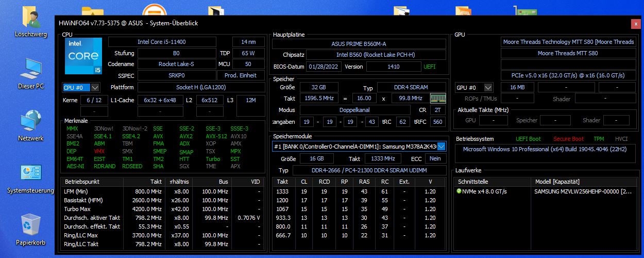Image resolution: width=644 pixels, height=258 pixels.
Task: Select the Systemsteuerung desktop icon
Action: click(x=31, y=178)
